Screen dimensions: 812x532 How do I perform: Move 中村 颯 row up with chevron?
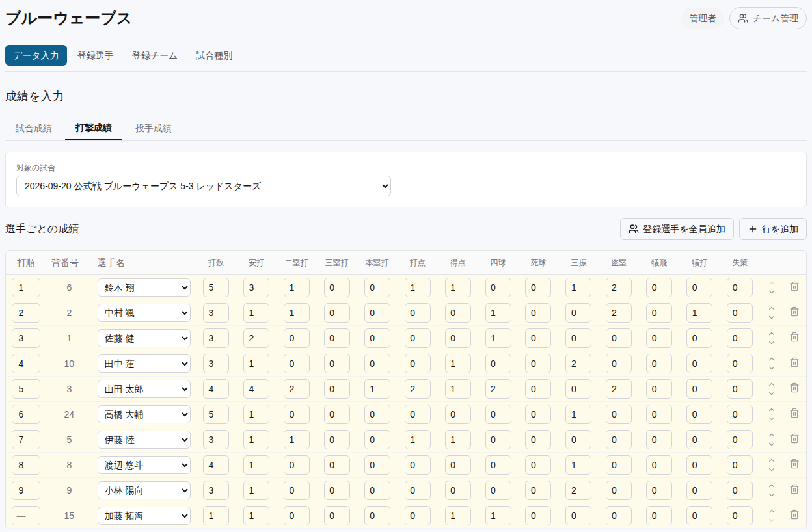point(772,308)
